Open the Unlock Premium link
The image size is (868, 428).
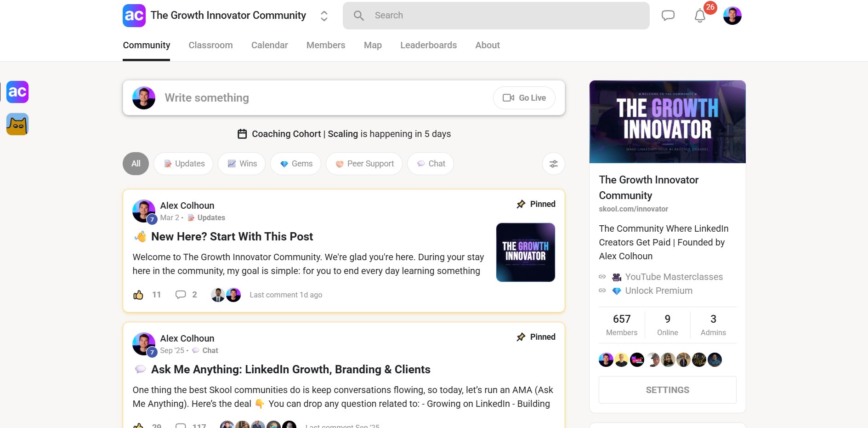click(658, 291)
